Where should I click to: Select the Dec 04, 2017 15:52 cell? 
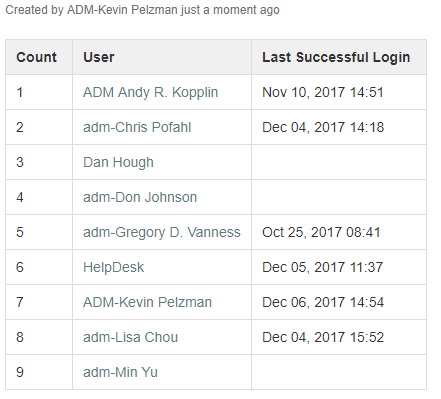click(x=339, y=337)
